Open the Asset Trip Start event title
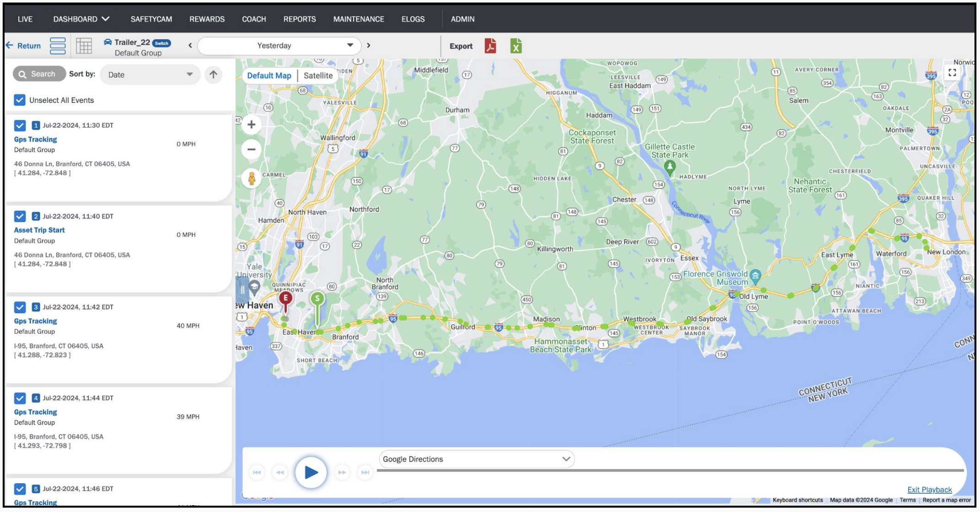 pos(39,230)
